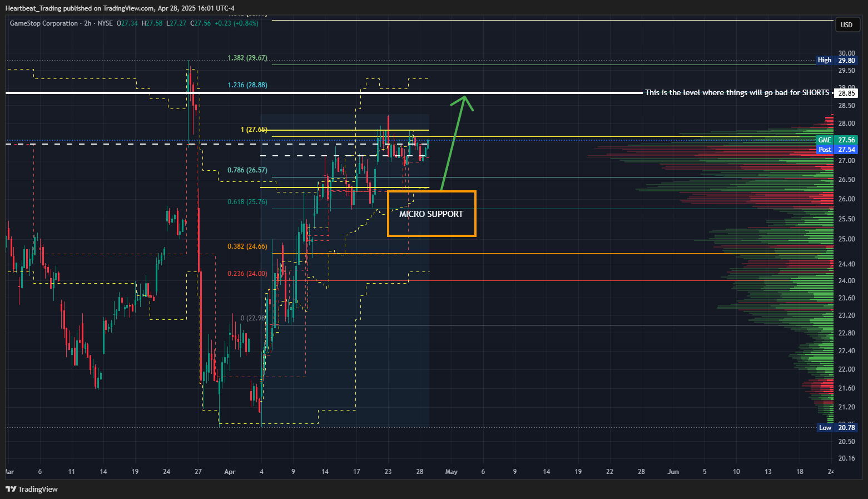Click the Mar label on time axis
This screenshot has width=868, height=499.
pos(9,472)
